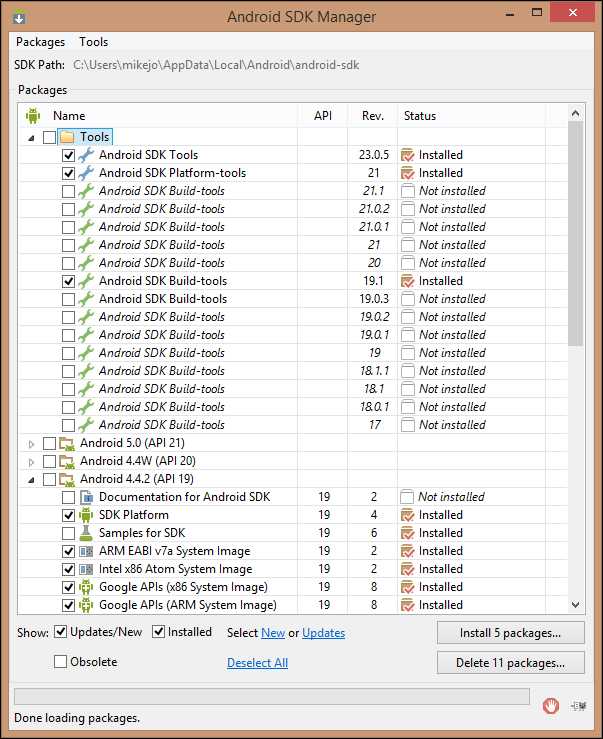This screenshot has width=603, height=739.
Task: Click the Google APIs (x86 System Image) icon
Action: 86,587
